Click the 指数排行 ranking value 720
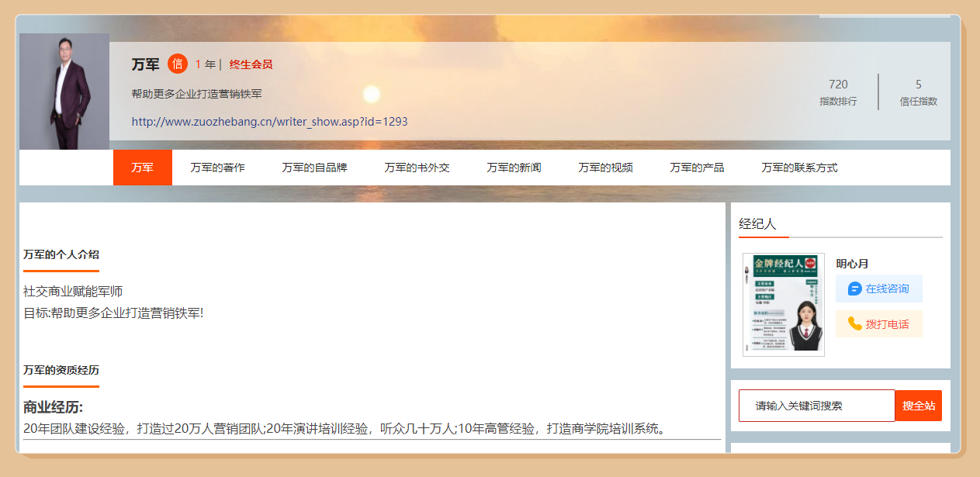Viewport: 980px width, 477px height. pos(838,85)
